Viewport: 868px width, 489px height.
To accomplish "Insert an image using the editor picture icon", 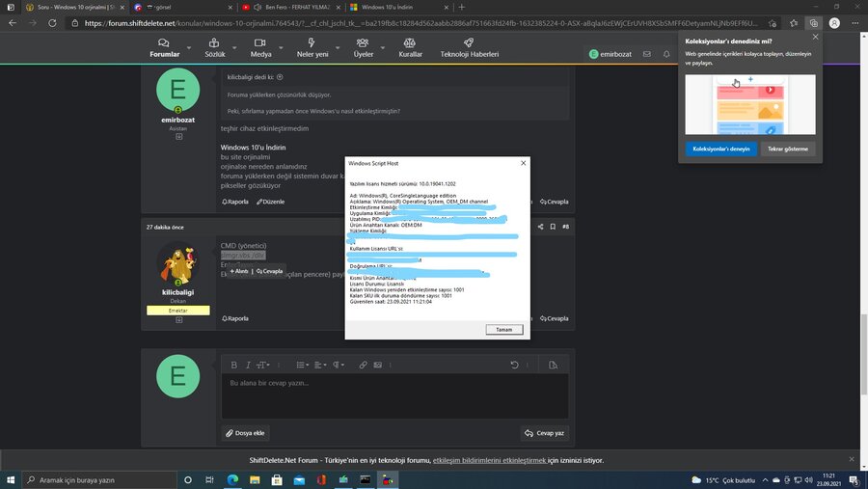I will [x=377, y=365].
